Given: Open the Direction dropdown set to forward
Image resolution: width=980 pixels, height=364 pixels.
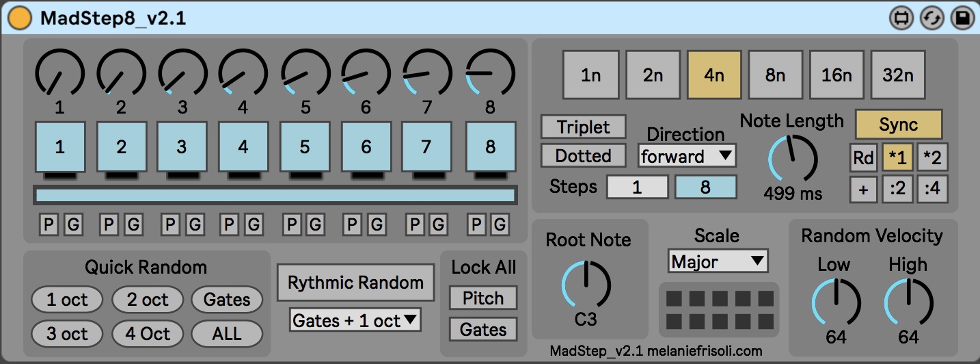Looking at the screenshot, I should [686, 156].
